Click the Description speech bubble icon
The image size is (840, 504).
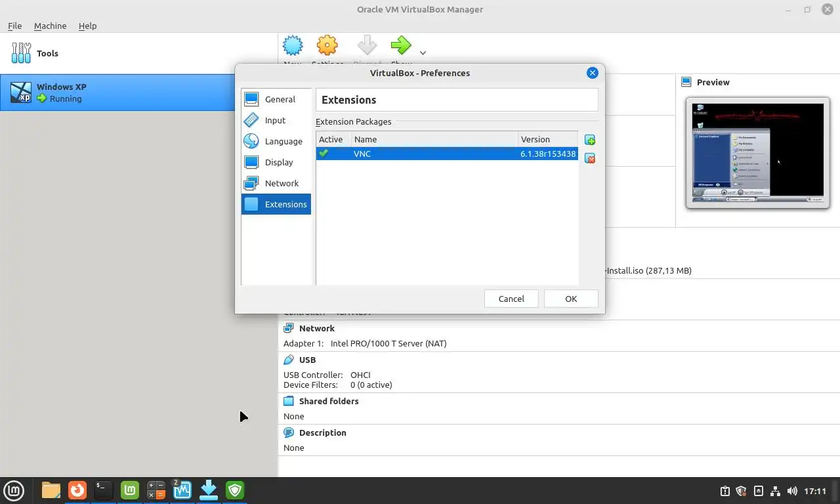pyautogui.click(x=289, y=432)
